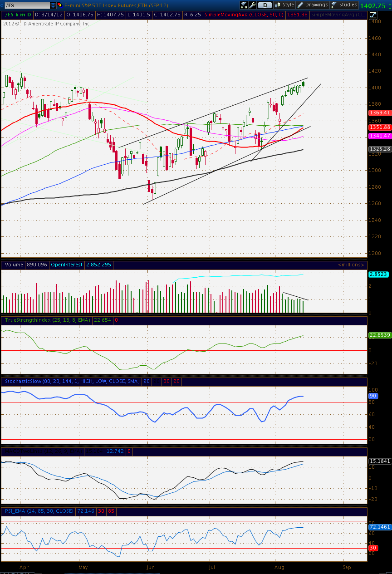Open chart settings wrench icon
The height and width of the screenshot is (574, 392).
point(253,5)
